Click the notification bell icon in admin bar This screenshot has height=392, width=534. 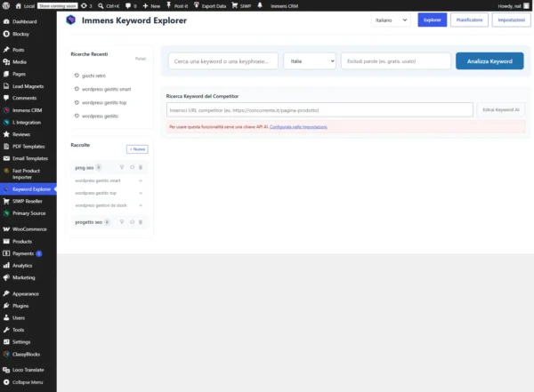260,6
